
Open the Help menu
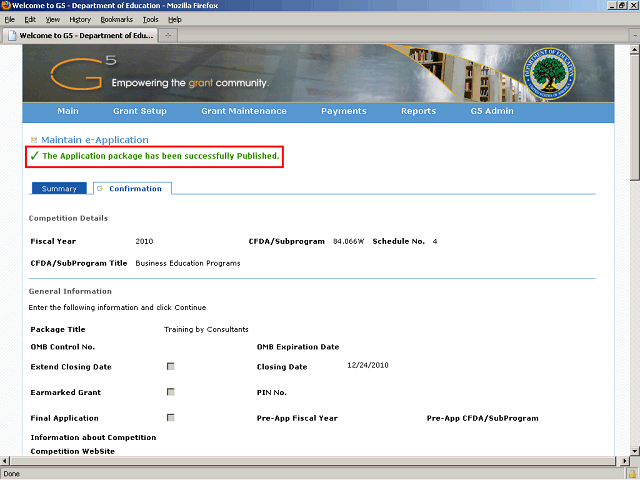coord(175,20)
